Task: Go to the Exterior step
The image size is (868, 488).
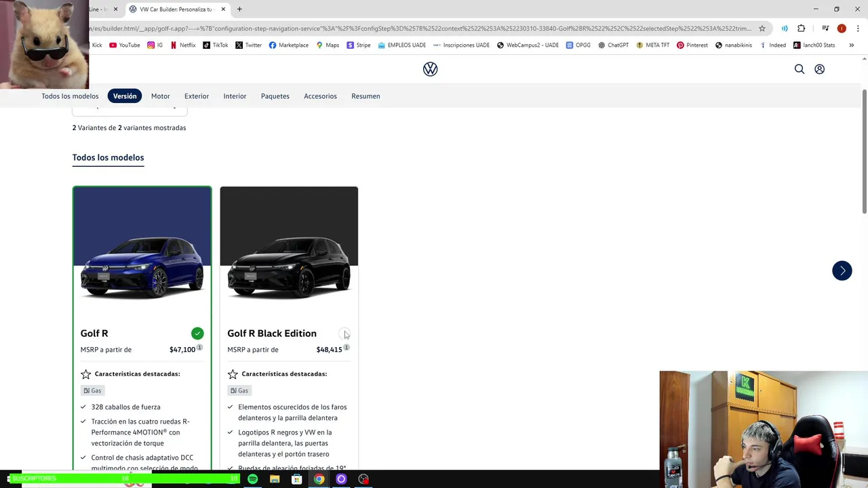Action: 197,96
